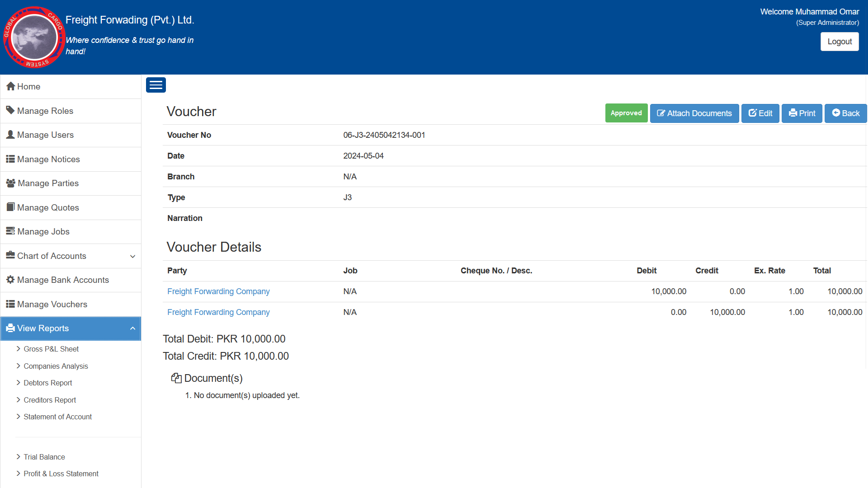Log out using the Logout button
This screenshot has width=868, height=488.
[840, 42]
